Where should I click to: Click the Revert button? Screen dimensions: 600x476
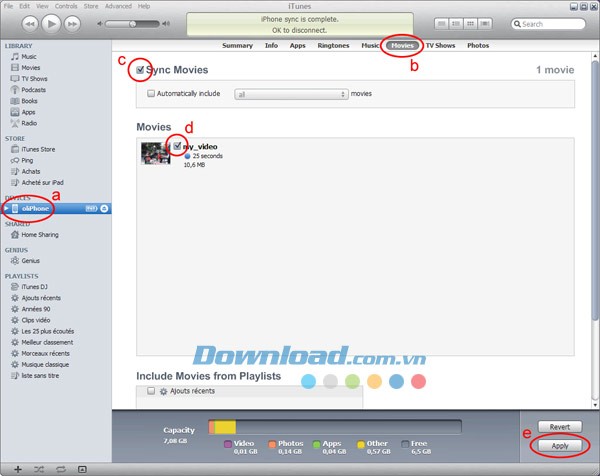[559, 426]
